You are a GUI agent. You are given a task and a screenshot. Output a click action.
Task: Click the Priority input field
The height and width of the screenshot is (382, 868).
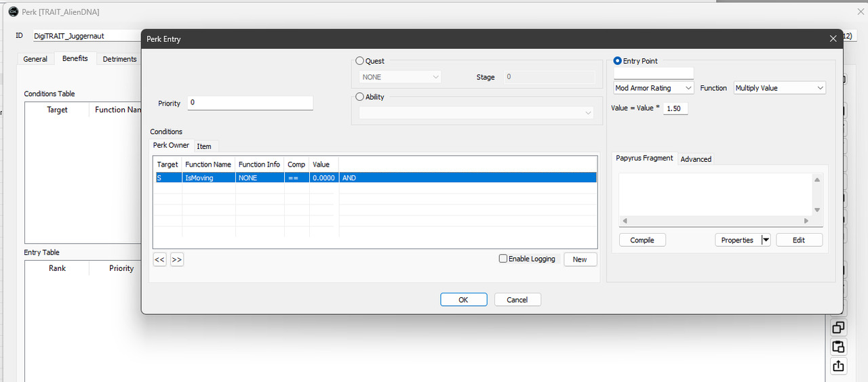(x=250, y=103)
